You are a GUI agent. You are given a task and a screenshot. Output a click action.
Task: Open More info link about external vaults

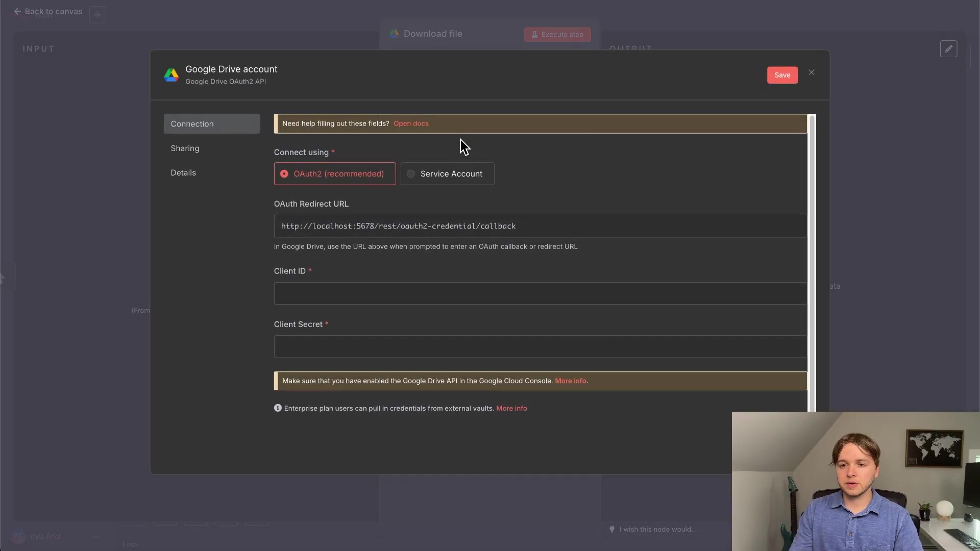pos(511,409)
